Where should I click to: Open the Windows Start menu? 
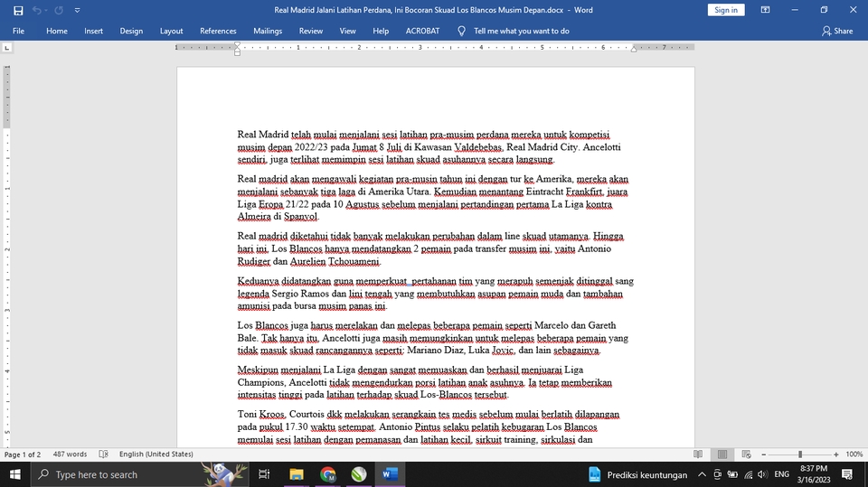[x=15, y=474]
